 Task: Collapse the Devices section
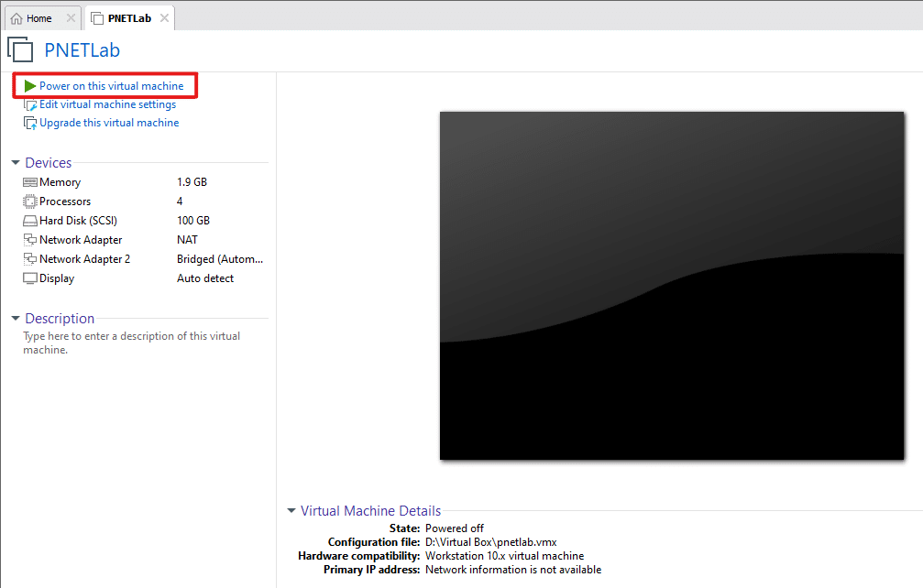(x=16, y=163)
